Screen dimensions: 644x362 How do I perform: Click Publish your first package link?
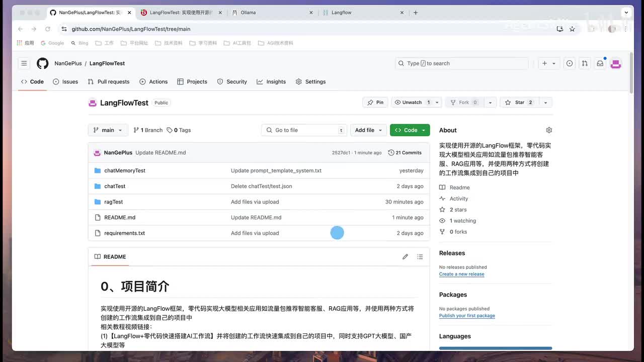[x=467, y=316]
